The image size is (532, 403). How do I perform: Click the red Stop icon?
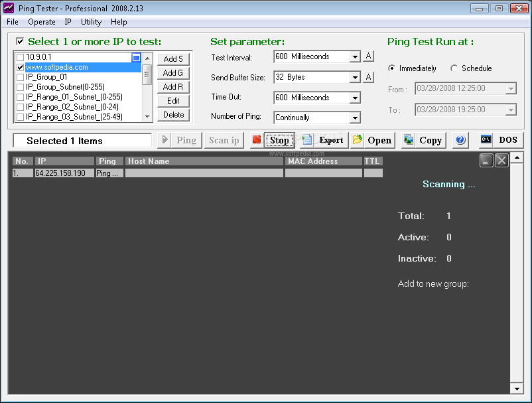point(257,140)
